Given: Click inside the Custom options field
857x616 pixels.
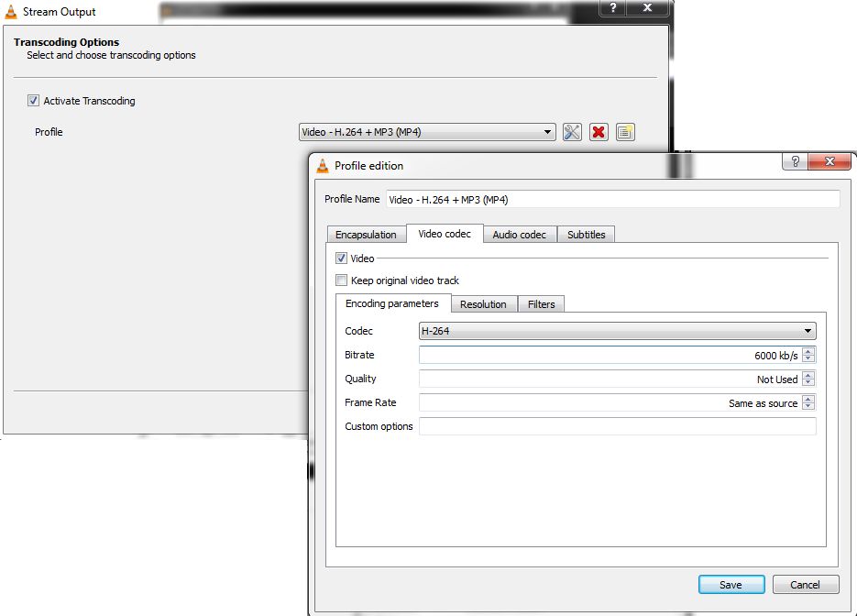Looking at the screenshot, I should click(614, 425).
